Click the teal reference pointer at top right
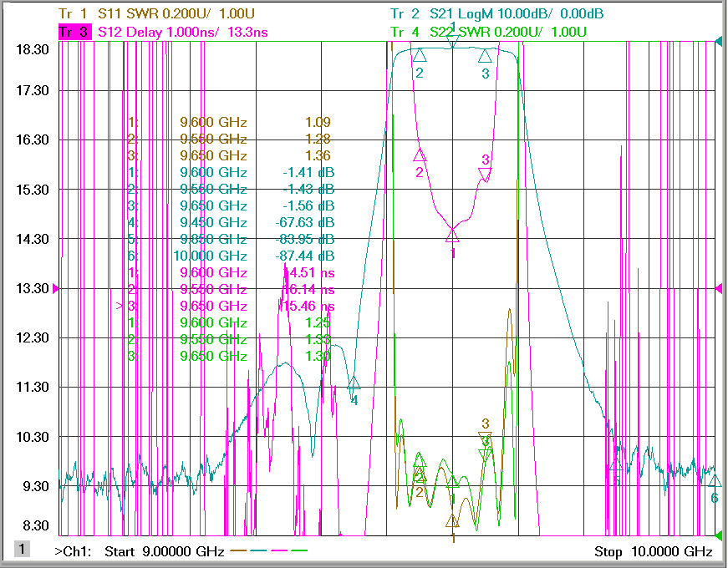This screenshot has height=568, width=728. pyautogui.click(x=719, y=43)
